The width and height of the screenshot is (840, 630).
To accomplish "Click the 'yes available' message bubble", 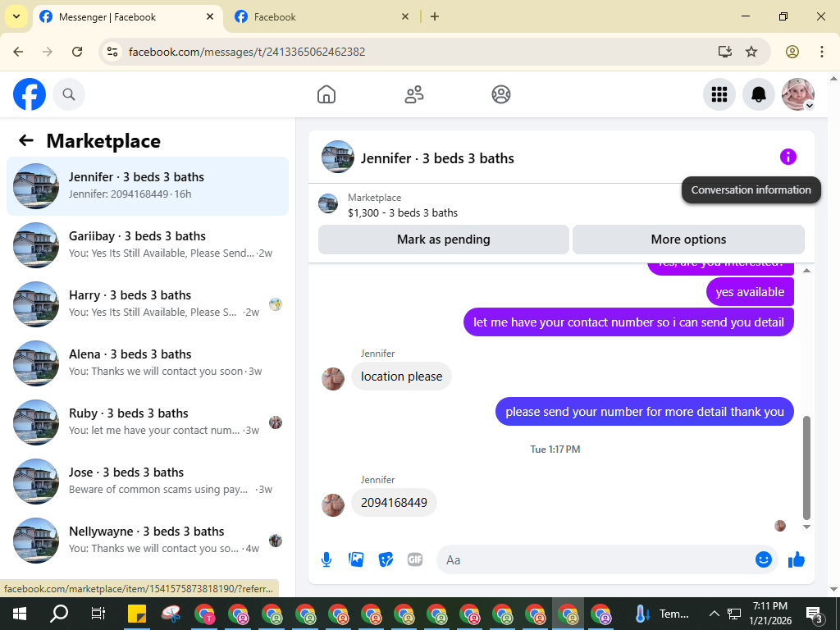I will (750, 292).
